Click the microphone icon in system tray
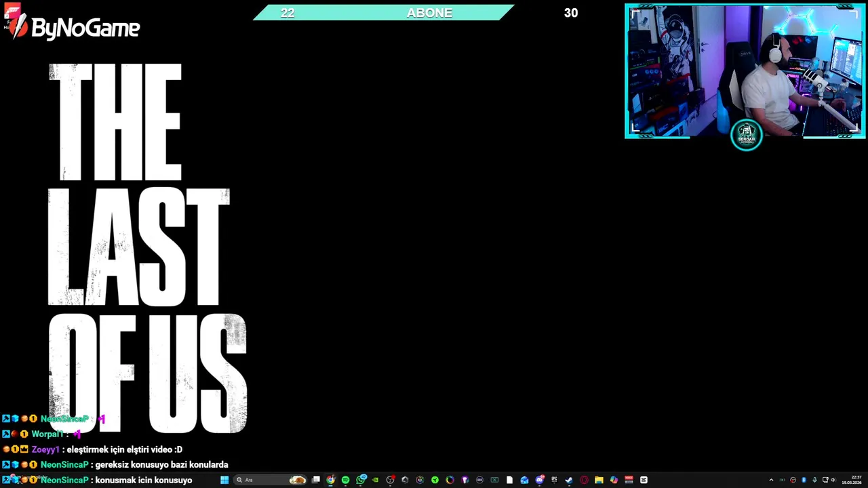The width and height of the screenshot is (868, 488). (x=814, y=480)
